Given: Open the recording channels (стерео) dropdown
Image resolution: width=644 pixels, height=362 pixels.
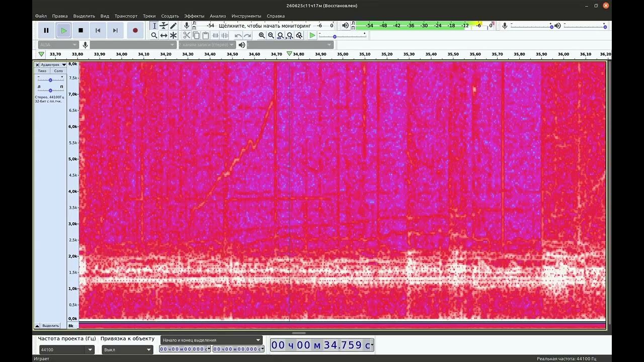Looking at the screenshot, I should [x=207, y=45].
